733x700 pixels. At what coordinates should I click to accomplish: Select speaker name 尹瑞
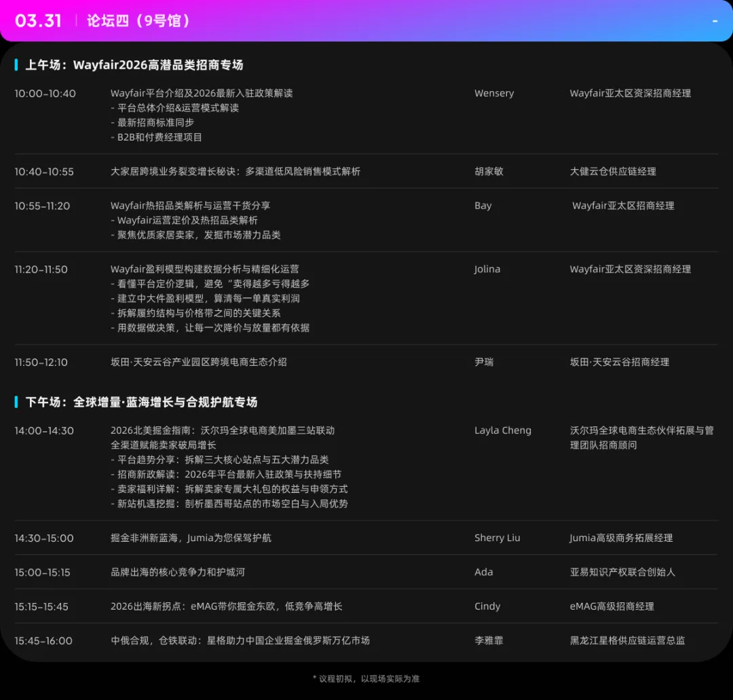(x=484, y=362)
